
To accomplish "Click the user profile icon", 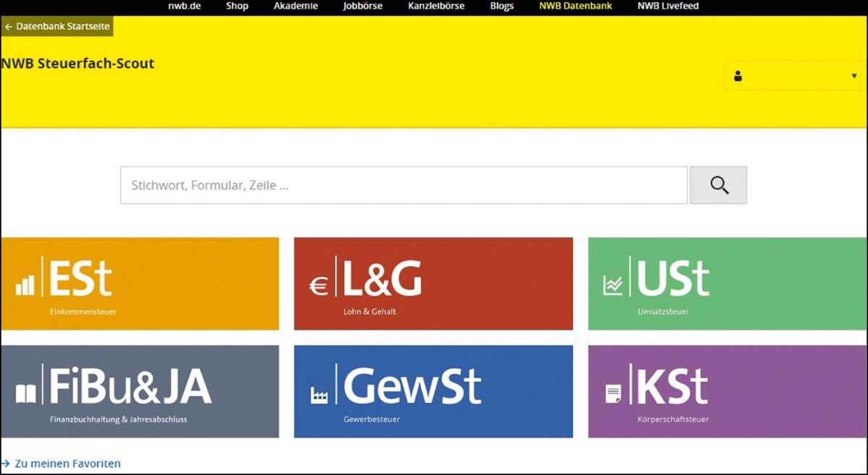I will [x=738, y=76].
